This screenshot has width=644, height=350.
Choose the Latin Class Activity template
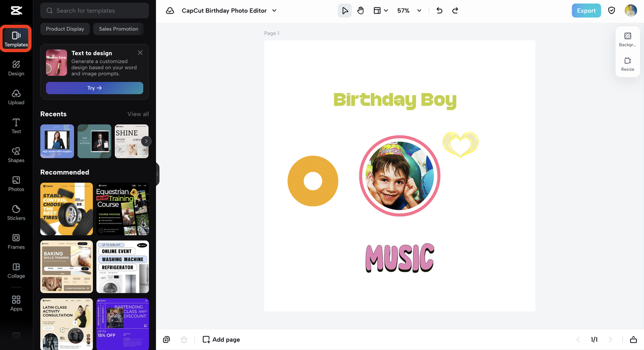(x=66, y=324)
